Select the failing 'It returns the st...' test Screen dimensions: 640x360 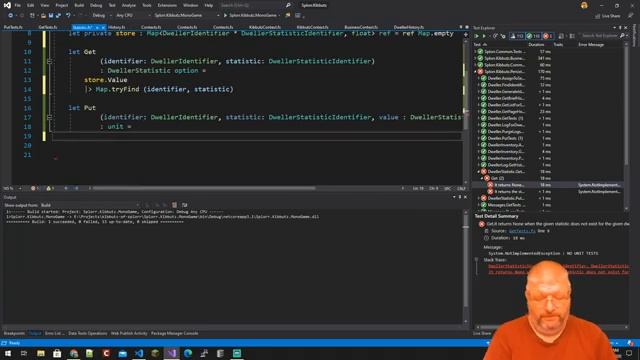pos(548,191)
